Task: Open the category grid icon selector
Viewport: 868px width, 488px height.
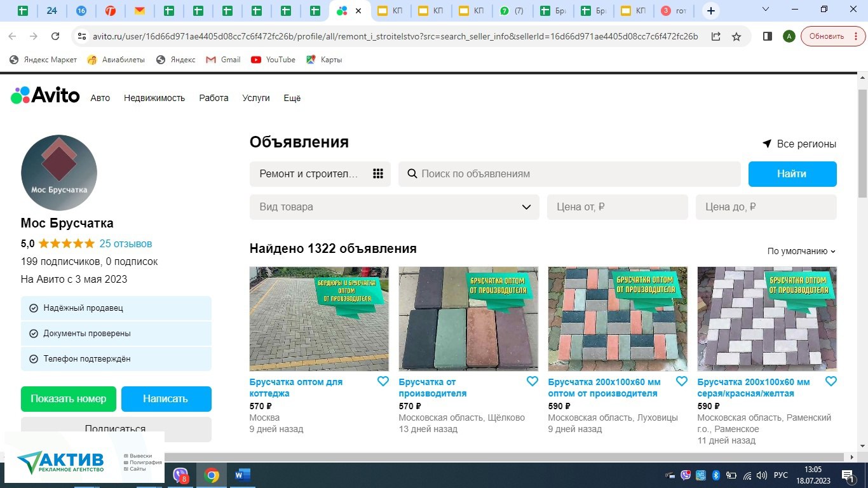Action: pyautogui.click(x=378, y=174)
